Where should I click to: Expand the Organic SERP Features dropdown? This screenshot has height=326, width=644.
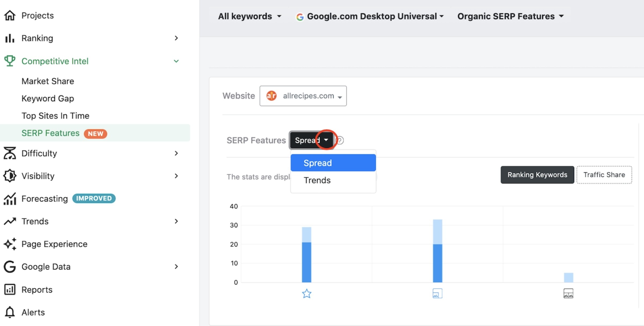pyautogui.click(x=510, y=16)
